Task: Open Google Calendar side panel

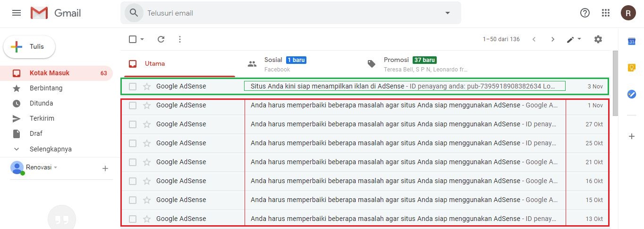Action: click(x=632, y=41)
